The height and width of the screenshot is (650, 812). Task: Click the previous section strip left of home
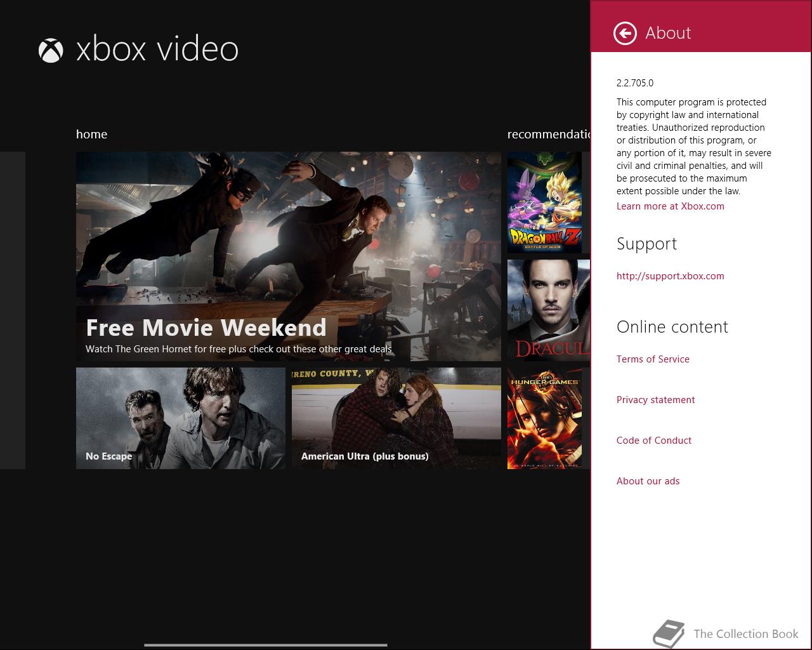pyautogui.click(x=13, y=310)
